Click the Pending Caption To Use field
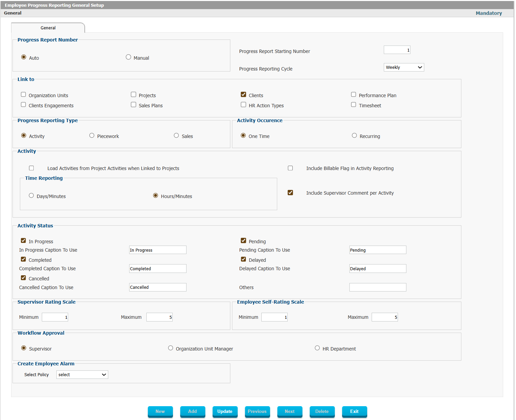 click(x=378, y=250)
